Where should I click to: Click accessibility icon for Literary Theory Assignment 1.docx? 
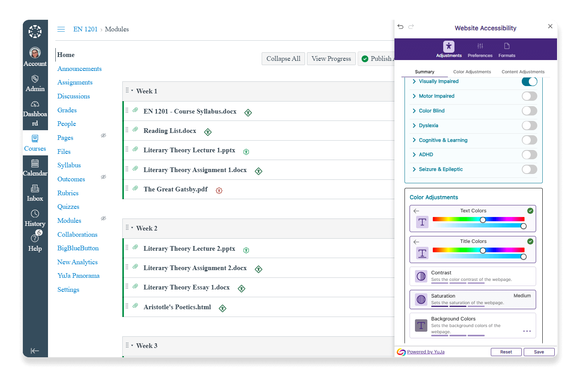coord(259,171)
